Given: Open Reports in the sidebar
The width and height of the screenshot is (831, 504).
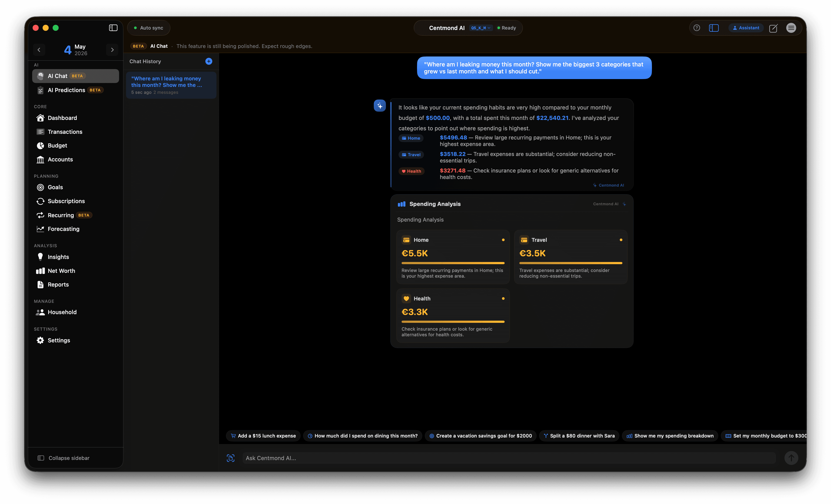Looking at the screenshot, I should tap(76, 284).
